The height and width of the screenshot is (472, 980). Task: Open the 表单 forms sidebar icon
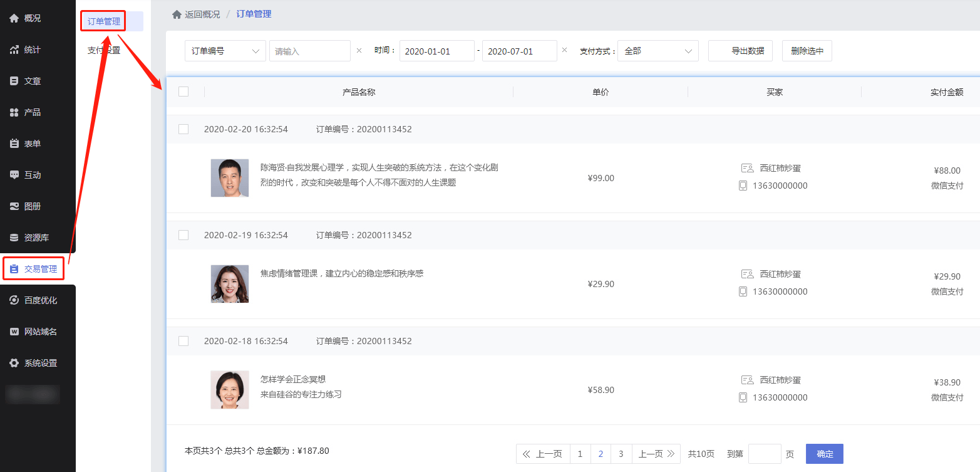click(14, 143)
